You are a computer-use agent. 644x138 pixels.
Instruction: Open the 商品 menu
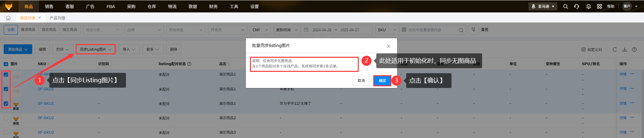coord(29,6)
